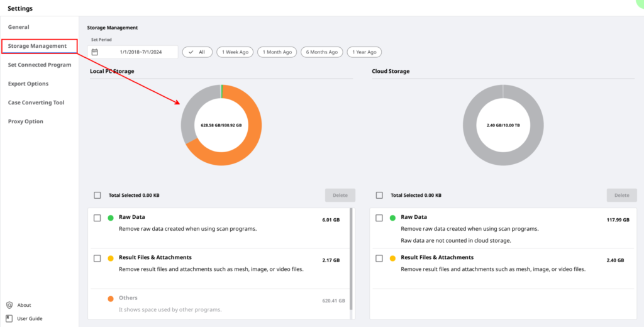Check Cloud Storage Total Selected checkbox

[379, 195]
